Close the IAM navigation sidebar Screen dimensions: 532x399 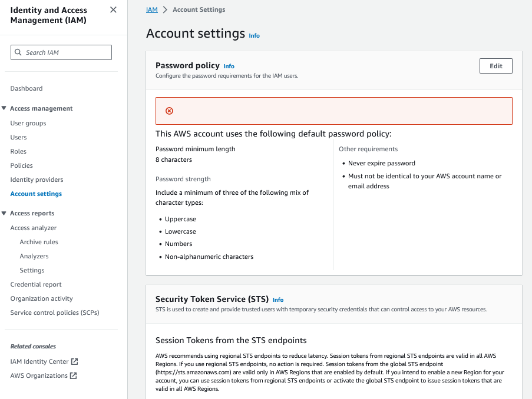pos(113,10)
